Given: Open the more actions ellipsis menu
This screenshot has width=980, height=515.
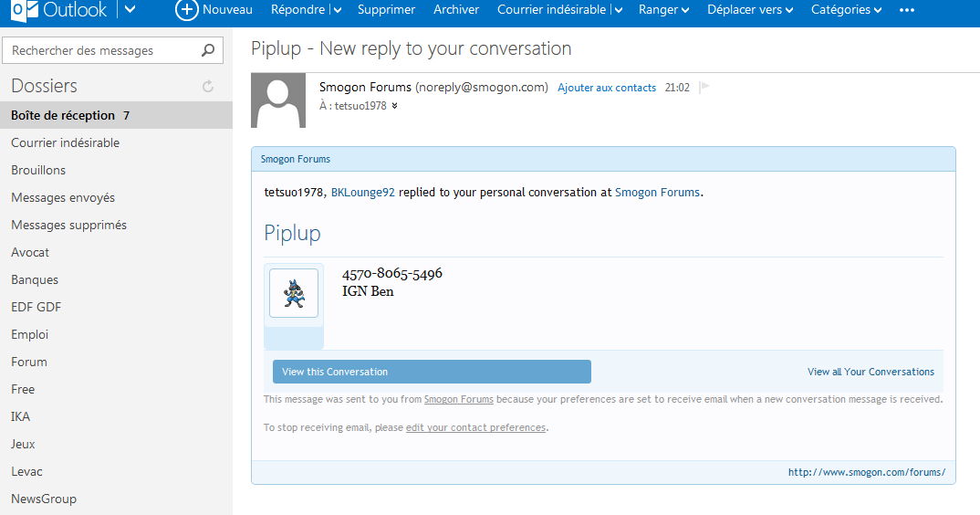Looking at the screenshot, I should [x=906, y=10].
